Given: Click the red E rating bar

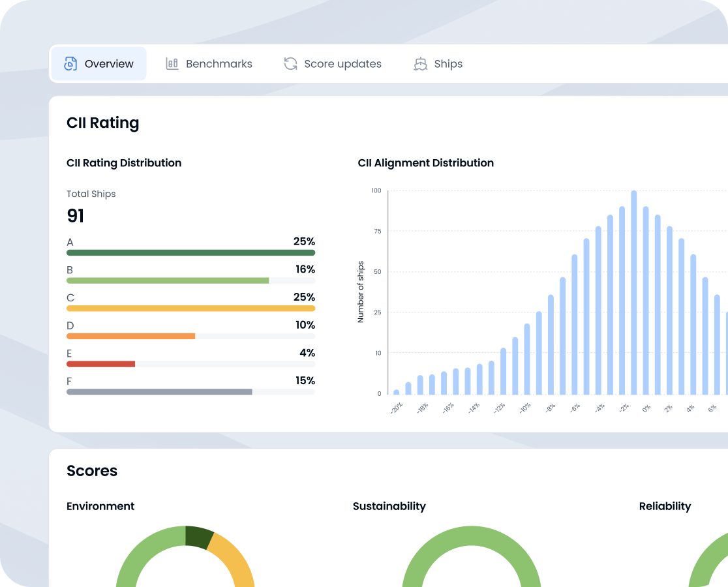Looking at the screenshot, I should [100, 364].
